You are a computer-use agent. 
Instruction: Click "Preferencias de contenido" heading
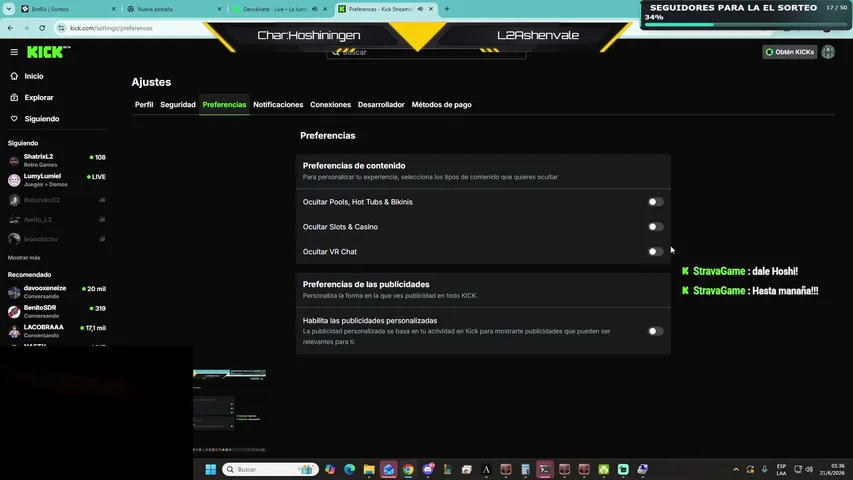click(x=354, y=165)
